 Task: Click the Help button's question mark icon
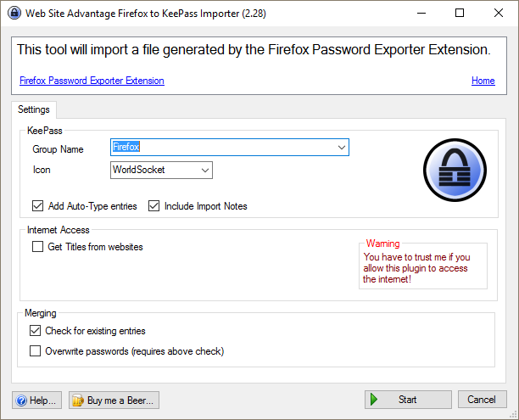[x=20, y=400]
